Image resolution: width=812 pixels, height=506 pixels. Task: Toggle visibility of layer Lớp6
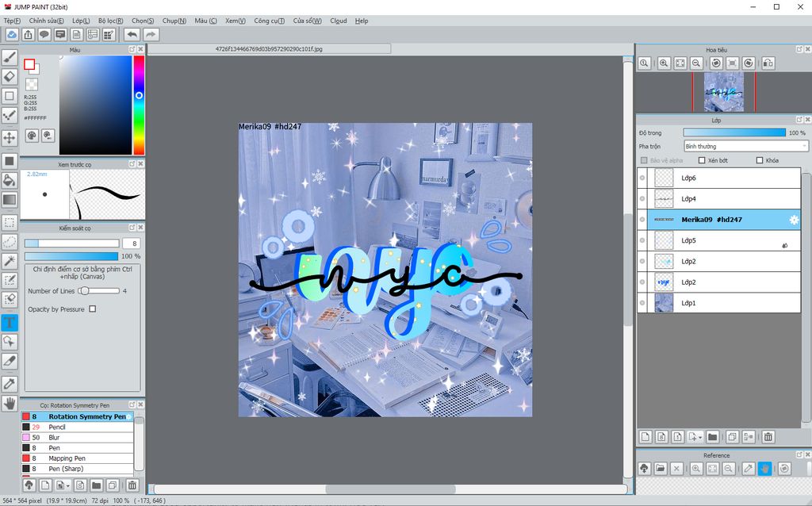coord(642,178)
